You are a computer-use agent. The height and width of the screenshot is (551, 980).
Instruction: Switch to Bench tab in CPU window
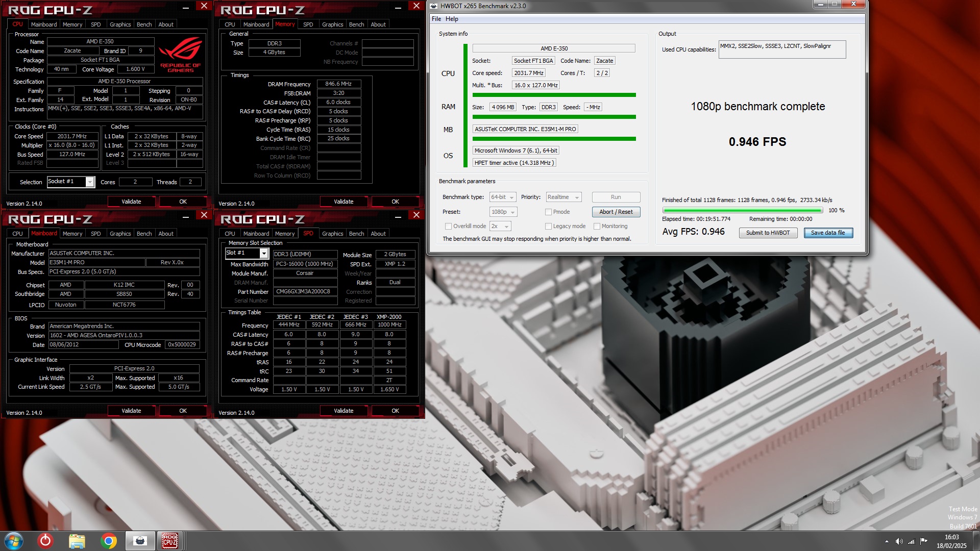click(x=144, y=24)
